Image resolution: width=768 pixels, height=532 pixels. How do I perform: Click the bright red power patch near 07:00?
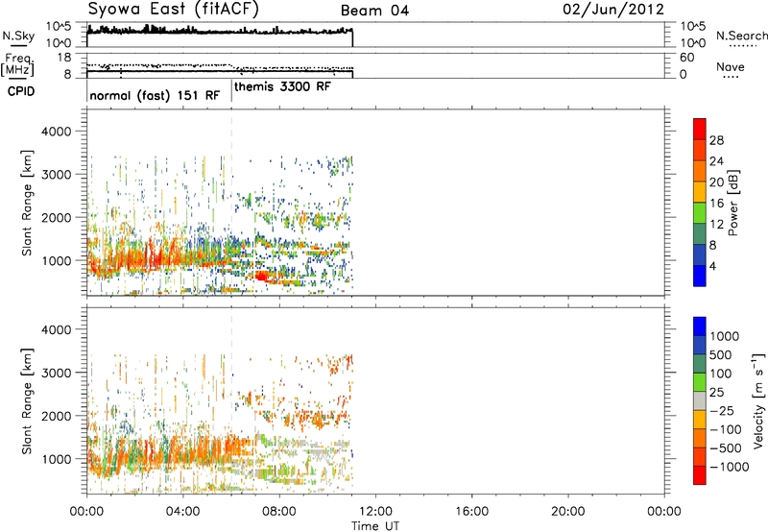pyautogui.click(x=261, y=277)
